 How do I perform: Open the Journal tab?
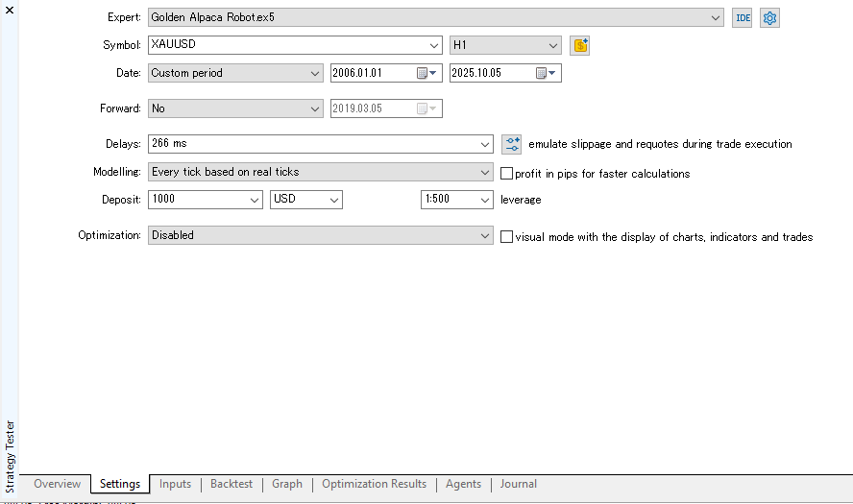(x=518, y=484)
